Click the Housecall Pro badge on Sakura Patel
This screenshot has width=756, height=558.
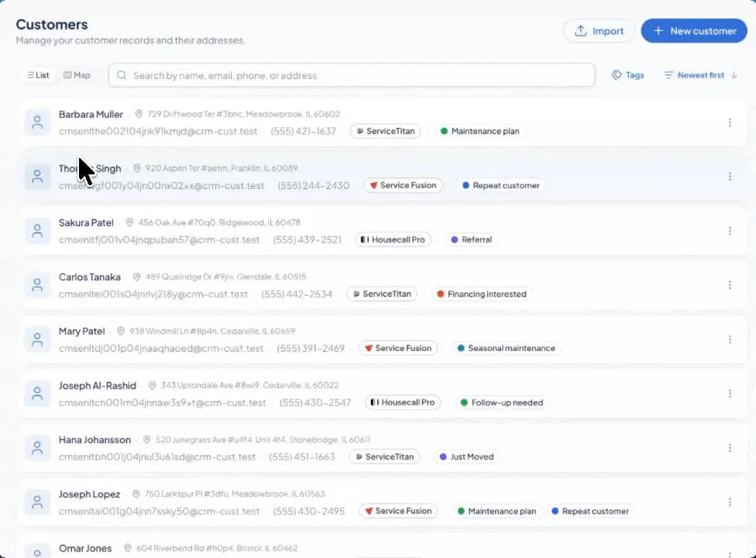pos(393,239)
